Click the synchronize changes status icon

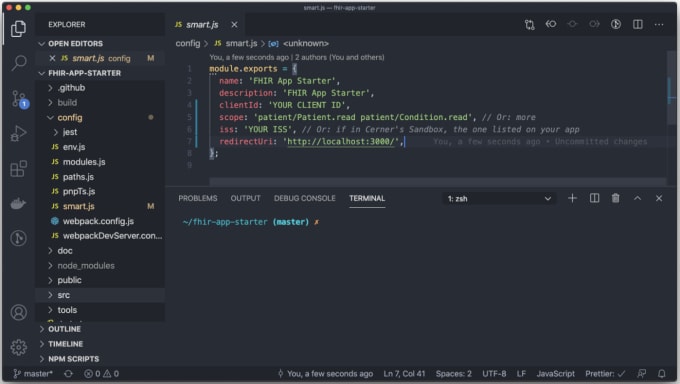click(69, 374)
